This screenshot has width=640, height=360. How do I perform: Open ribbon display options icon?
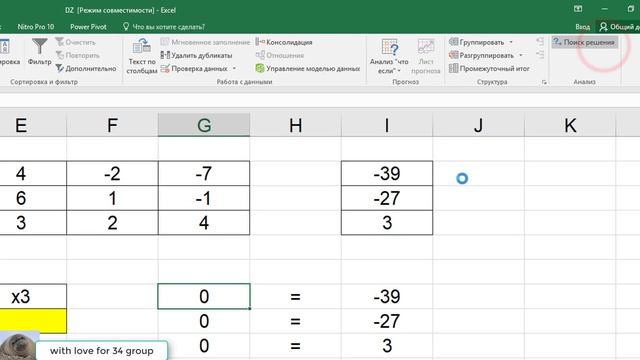click(578, 9)
